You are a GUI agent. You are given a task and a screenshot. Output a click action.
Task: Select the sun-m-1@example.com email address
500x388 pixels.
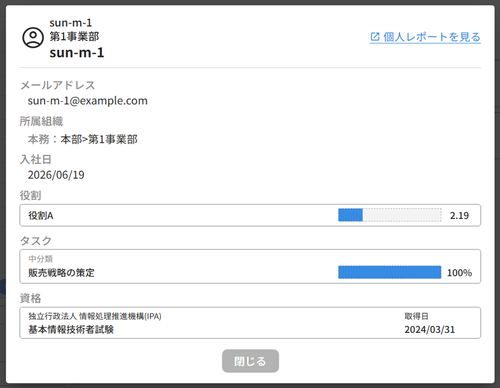point(88,101)
